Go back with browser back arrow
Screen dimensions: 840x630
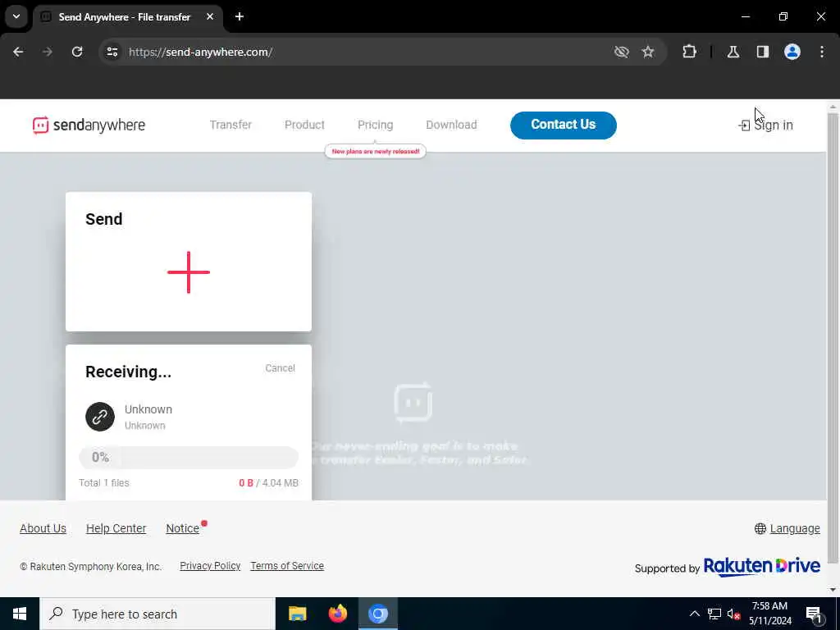pos(18,52)
